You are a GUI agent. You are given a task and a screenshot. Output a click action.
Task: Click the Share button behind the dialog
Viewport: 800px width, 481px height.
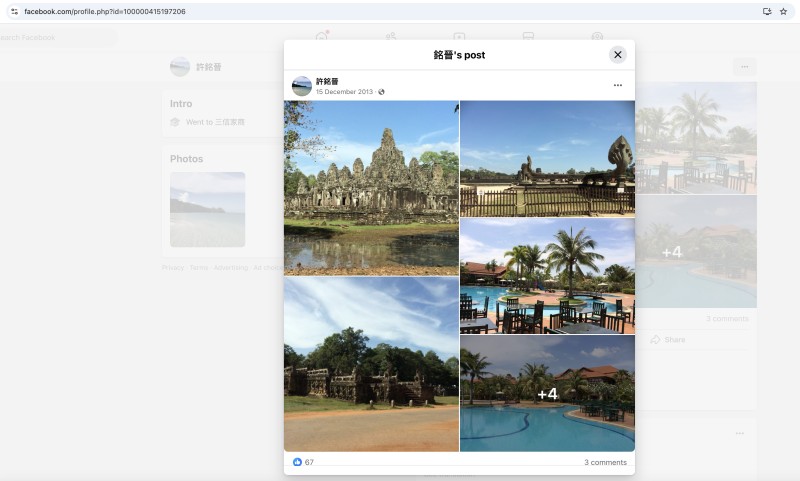coord(668,340)
